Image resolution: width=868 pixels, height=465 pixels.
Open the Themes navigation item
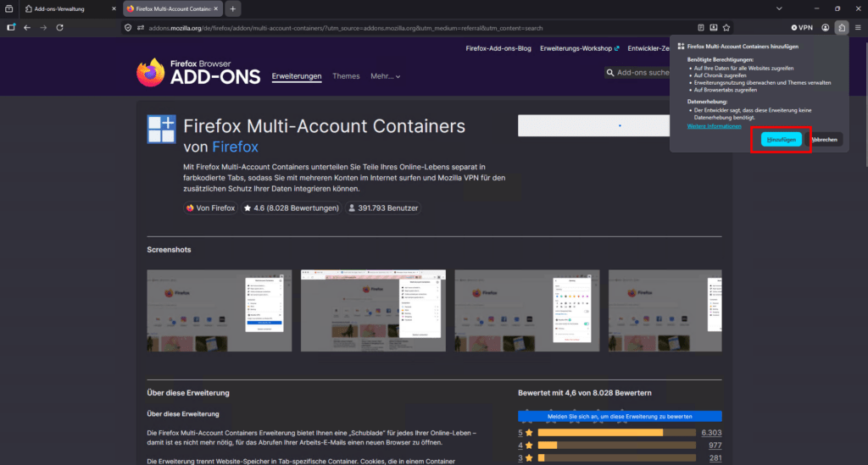[x=346, y=76]
